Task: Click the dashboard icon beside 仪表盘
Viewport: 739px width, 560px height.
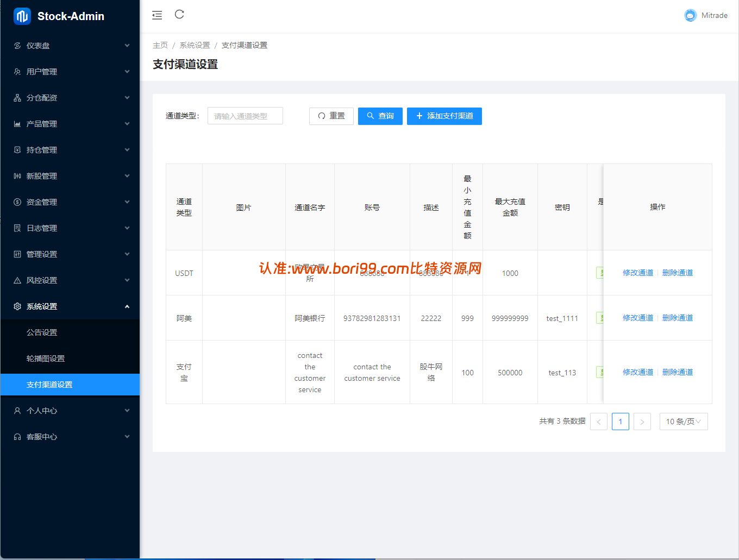Action: point(17,46)
